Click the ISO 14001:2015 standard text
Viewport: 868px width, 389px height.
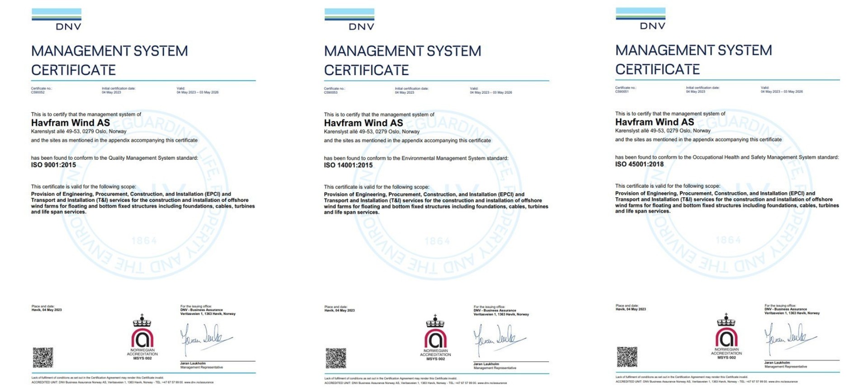pos(348,166)
